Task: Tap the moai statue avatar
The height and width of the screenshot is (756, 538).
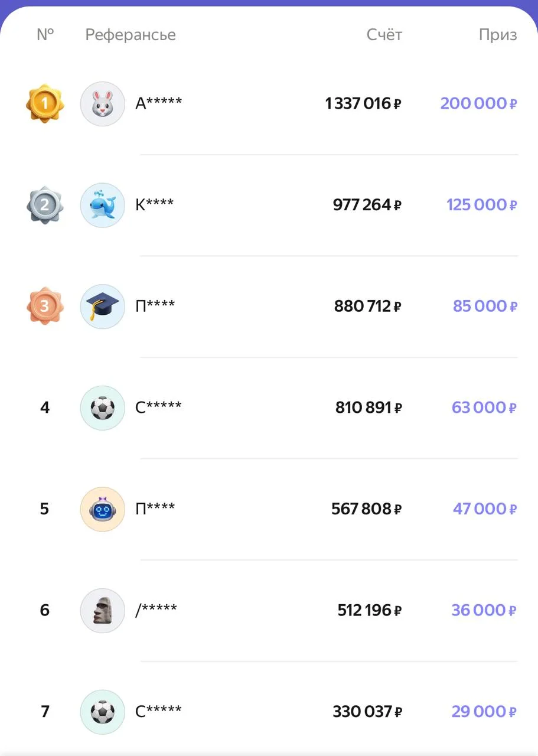Action: click(103, 610)
